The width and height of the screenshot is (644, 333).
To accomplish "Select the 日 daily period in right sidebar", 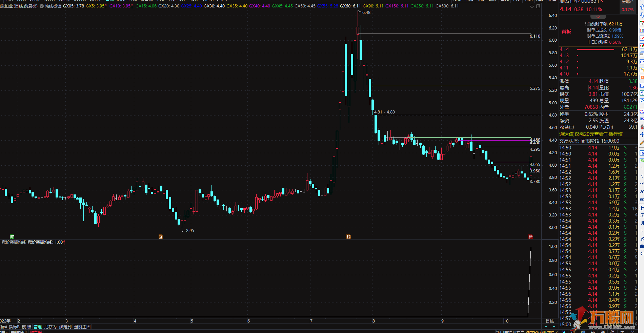I will coord(642,208).
